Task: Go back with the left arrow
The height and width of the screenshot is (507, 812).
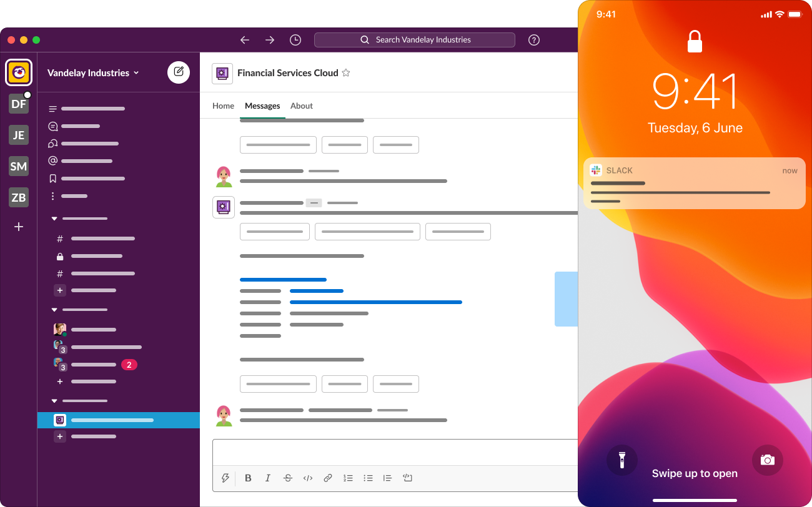Action: pos(245,40)
